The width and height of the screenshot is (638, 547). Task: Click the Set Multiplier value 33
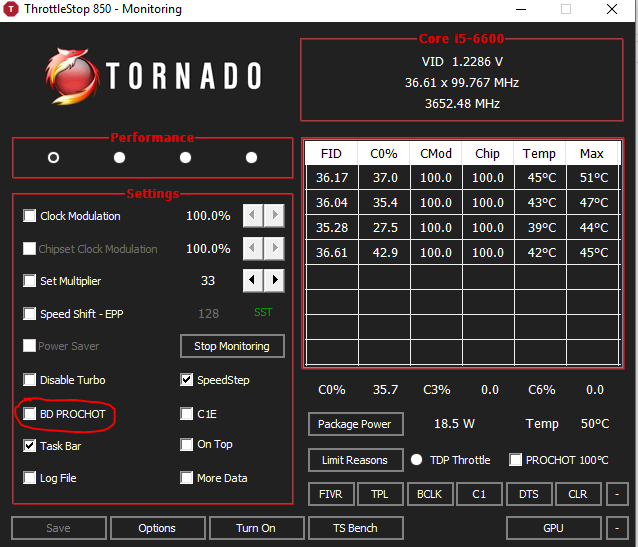coord(208,280)
